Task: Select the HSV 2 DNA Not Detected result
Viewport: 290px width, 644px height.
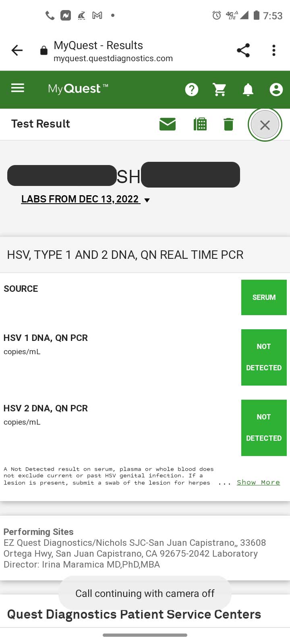Action: 264,428
